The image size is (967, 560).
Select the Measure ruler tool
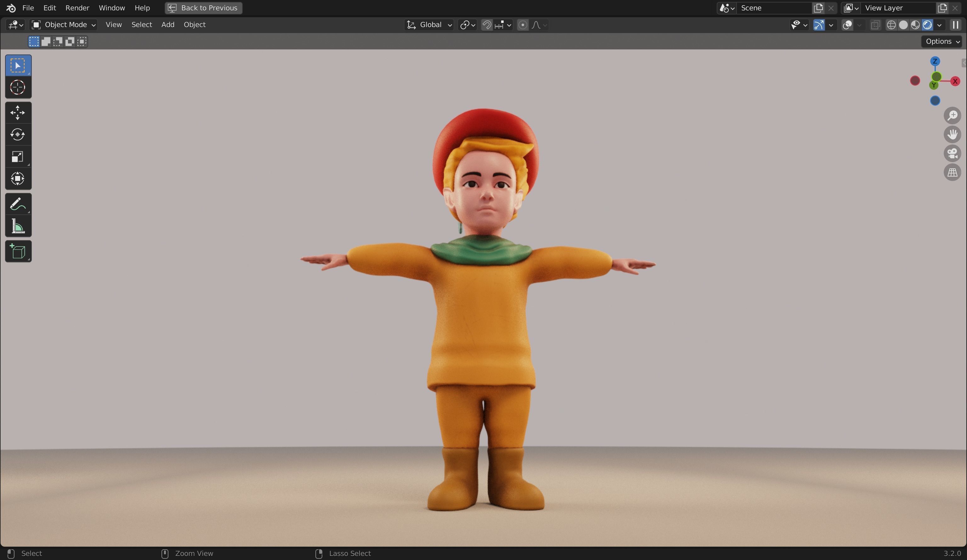(18, 226)
